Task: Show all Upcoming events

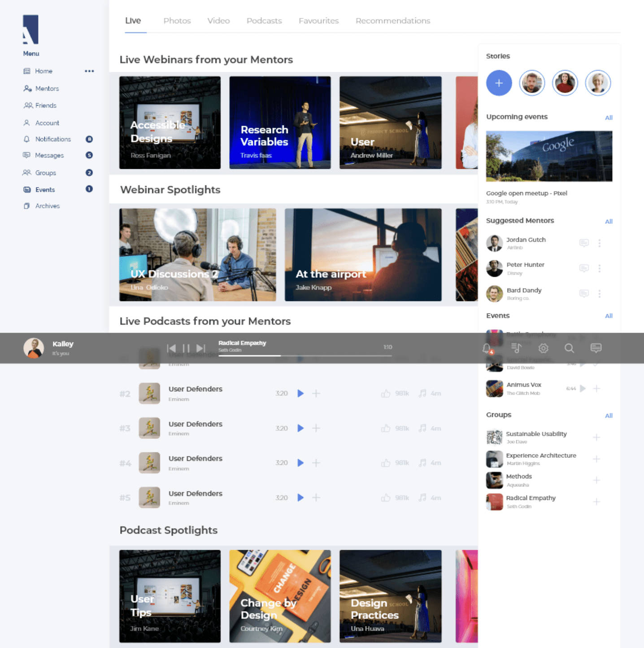Action: click(x=609, y=118)
